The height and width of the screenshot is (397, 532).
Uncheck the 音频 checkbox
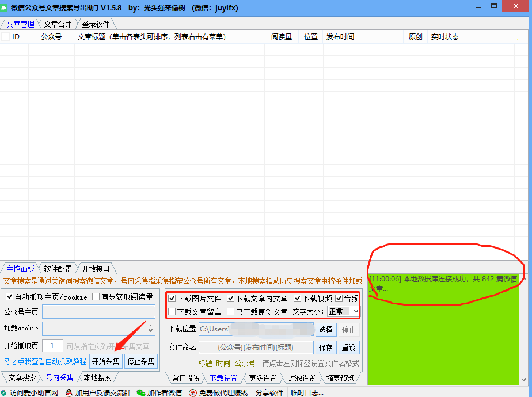click(x=339, y=299)
